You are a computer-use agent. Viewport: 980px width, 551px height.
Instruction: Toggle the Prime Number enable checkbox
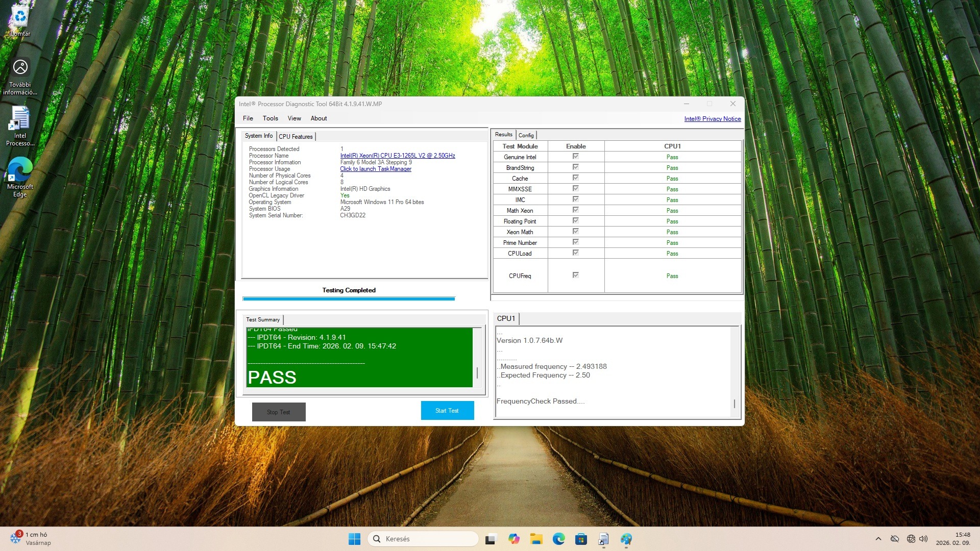[x=575, y=242]
